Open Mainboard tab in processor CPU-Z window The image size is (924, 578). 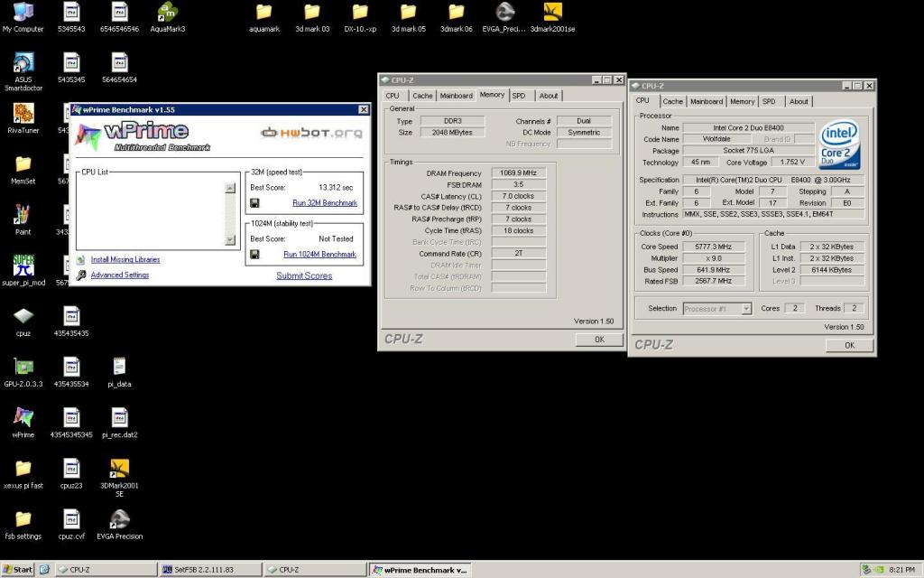click(707, 101)
